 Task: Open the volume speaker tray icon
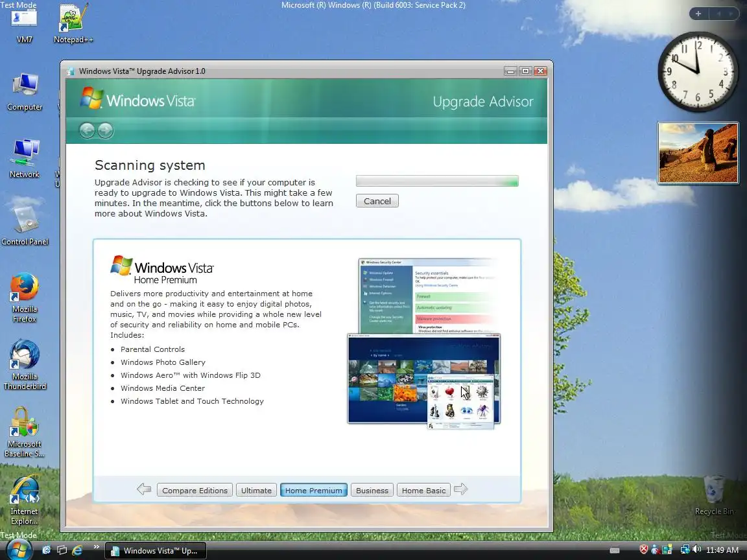[696, 550]
